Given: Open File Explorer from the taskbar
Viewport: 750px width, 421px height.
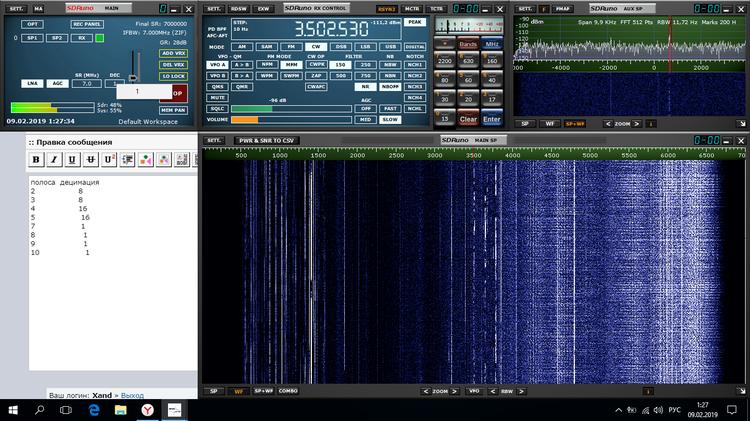Looking at the screenshot, I should (121, 410).
